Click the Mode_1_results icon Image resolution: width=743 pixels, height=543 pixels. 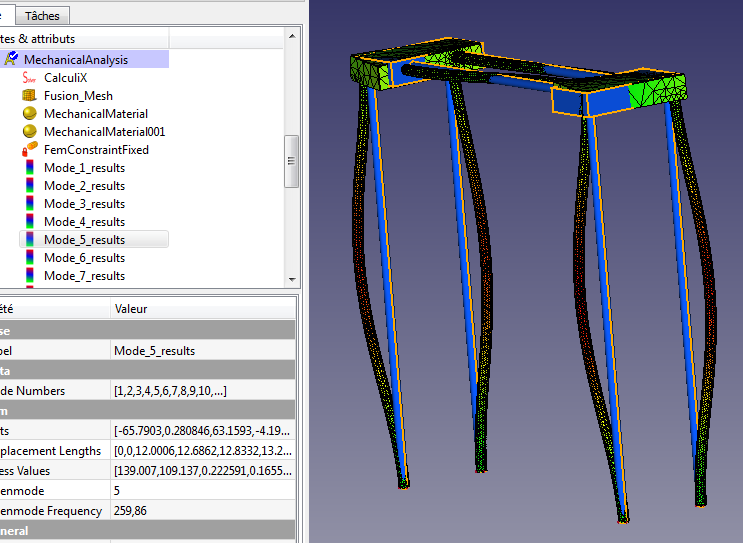pyautogui.click(x=29, y=168)
